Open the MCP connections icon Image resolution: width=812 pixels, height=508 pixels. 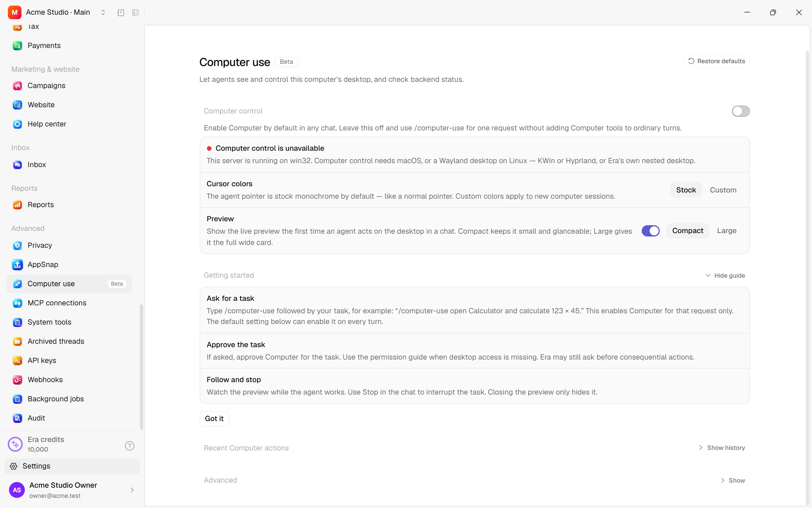tap(17, 303)
